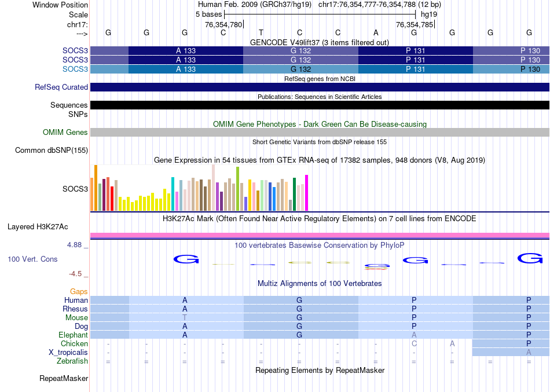Viewport: 550px width, 392px height.
Task: Click the Rhesus species label
Action: 75,309
